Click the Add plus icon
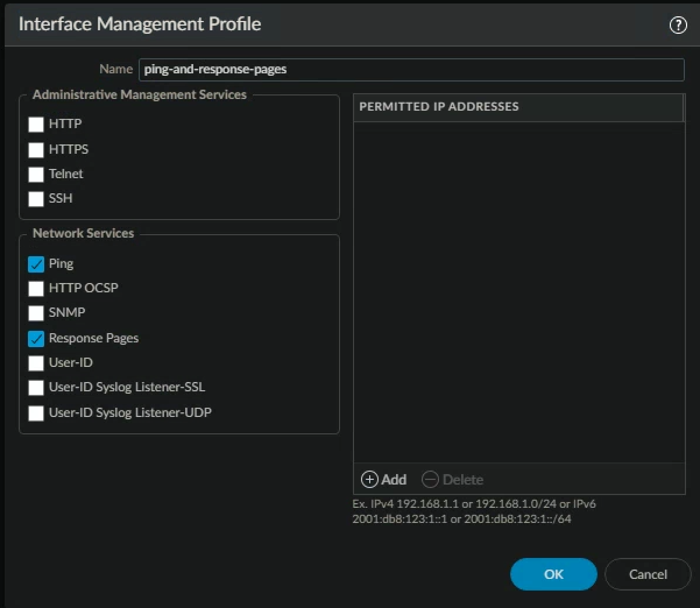 (x=369, y=479)
